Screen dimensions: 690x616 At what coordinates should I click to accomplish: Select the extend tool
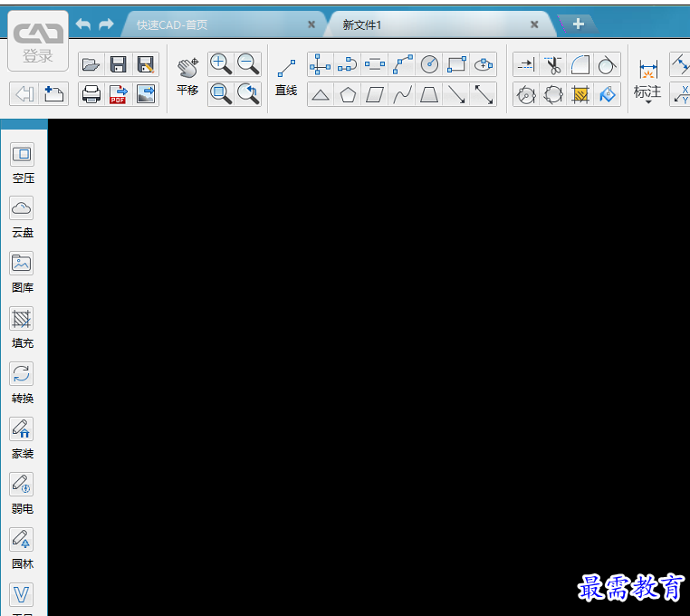pyautogui.click(x=526, y=64)
